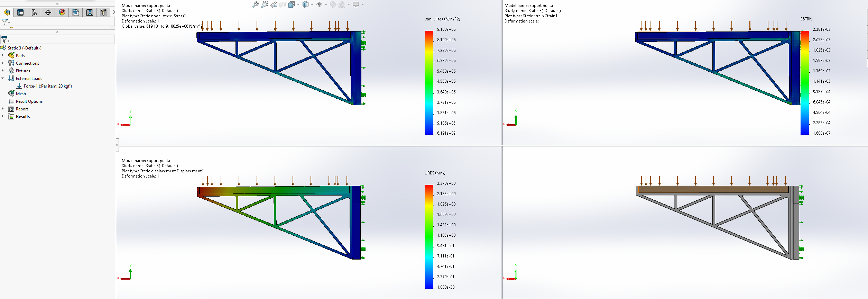The height and width of the screenshot is (299, 868).
Task: Click the Display Style cube icon
Action: pos(305,4)
